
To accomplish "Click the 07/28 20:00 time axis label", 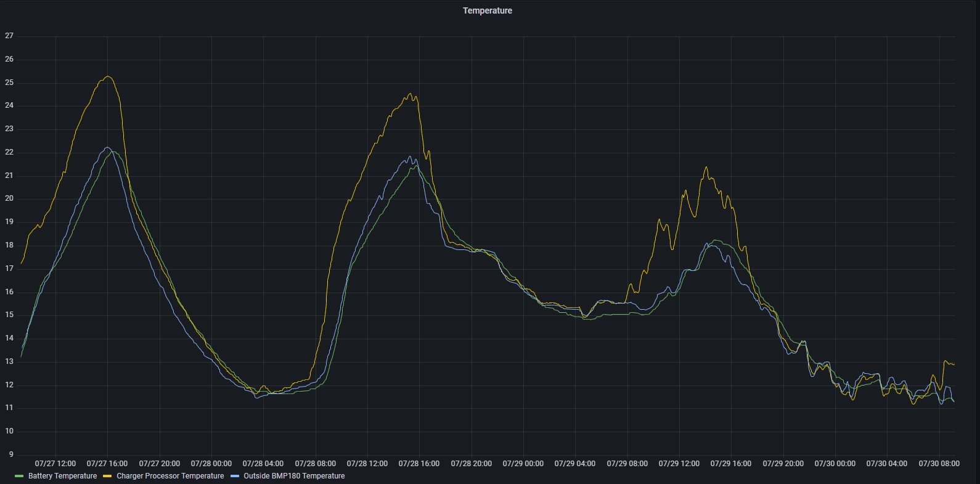I will point(472,464).
